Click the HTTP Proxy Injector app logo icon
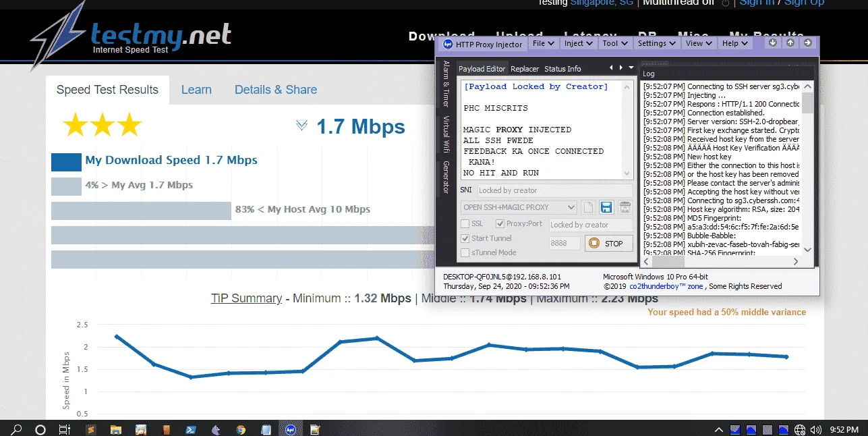The image size is (868, 436). tap(446, 44)
